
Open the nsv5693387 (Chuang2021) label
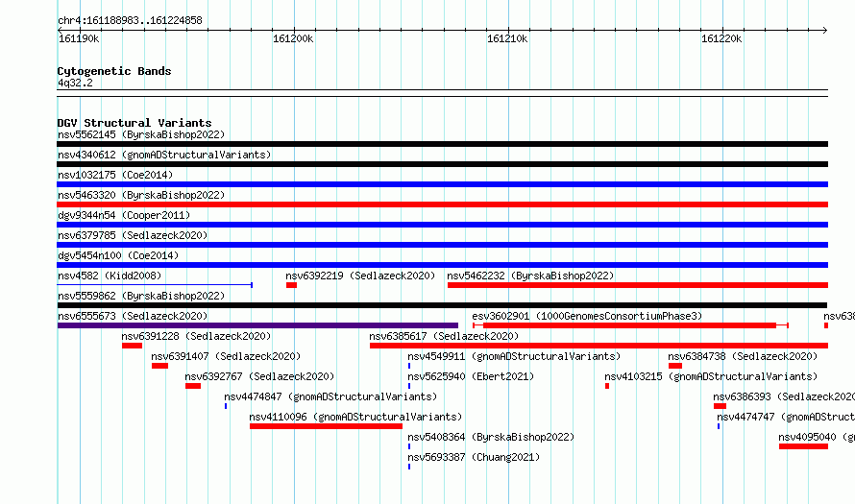point(474,457)
